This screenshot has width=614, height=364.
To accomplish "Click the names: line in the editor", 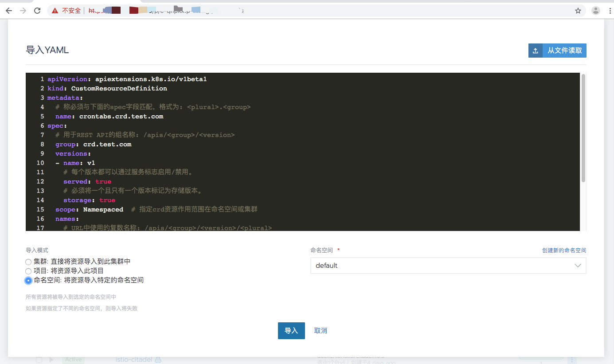I will 67,219.
